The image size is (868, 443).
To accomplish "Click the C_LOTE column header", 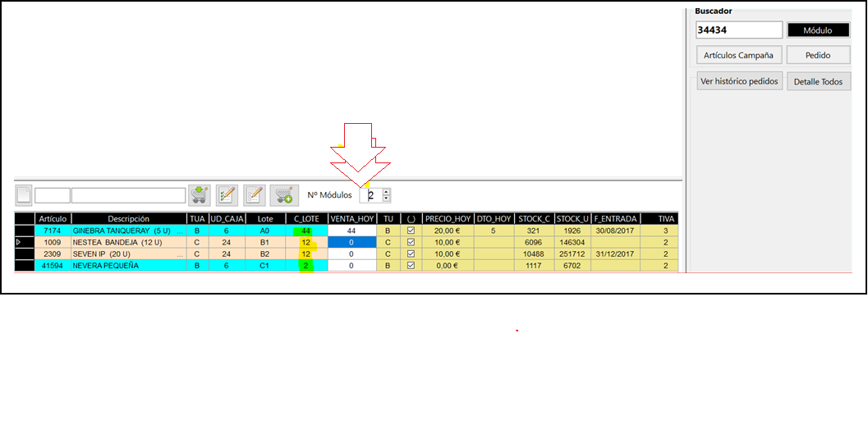I will [x=306, y=218].
